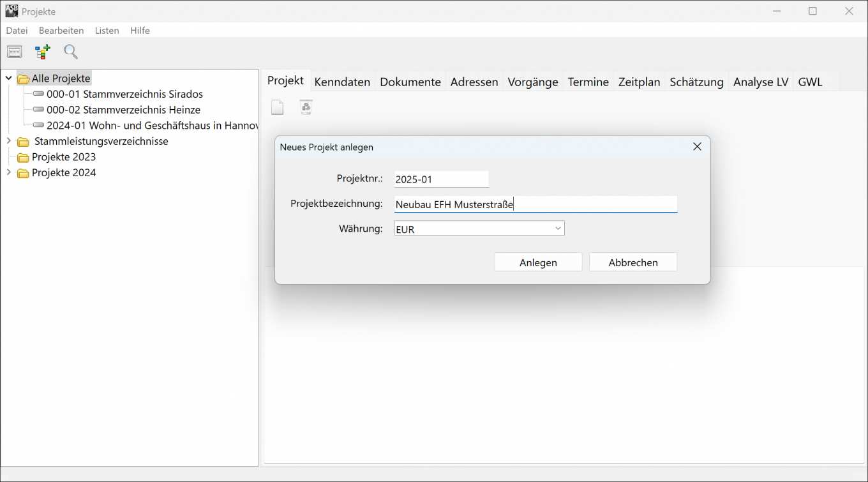Select 000-01 Stammverzeichnis Sirados in tree
This screenshot has height=482, width=868.
coord(124,94)
